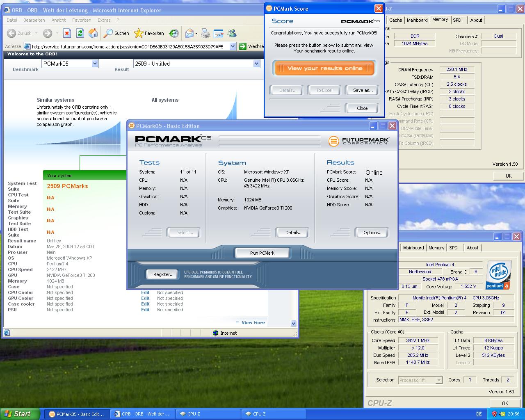The image size is (525, 420).
Task: Click the Print icon in IE toolbar
Action: pyautogui.click(x=205, y=33)
